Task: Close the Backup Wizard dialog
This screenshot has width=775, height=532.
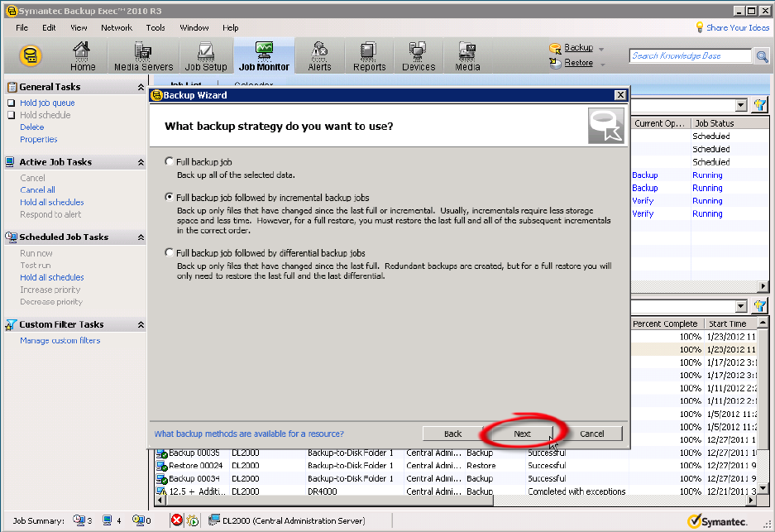Action: click(620, 95)
